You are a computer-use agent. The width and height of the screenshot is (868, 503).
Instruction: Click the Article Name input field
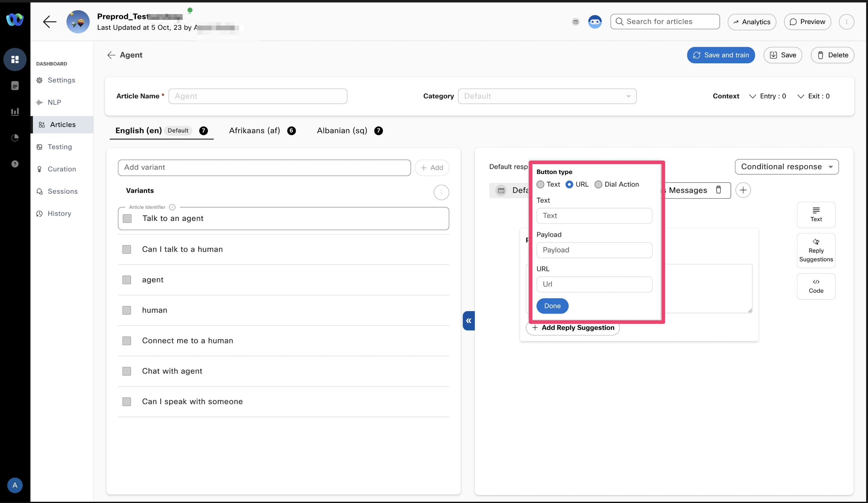(257, 96)
